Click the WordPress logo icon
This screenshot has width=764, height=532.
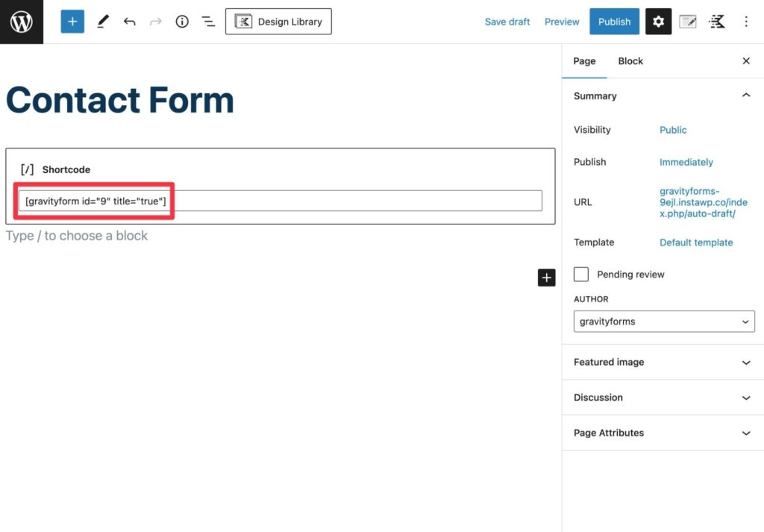pos(22,22)
